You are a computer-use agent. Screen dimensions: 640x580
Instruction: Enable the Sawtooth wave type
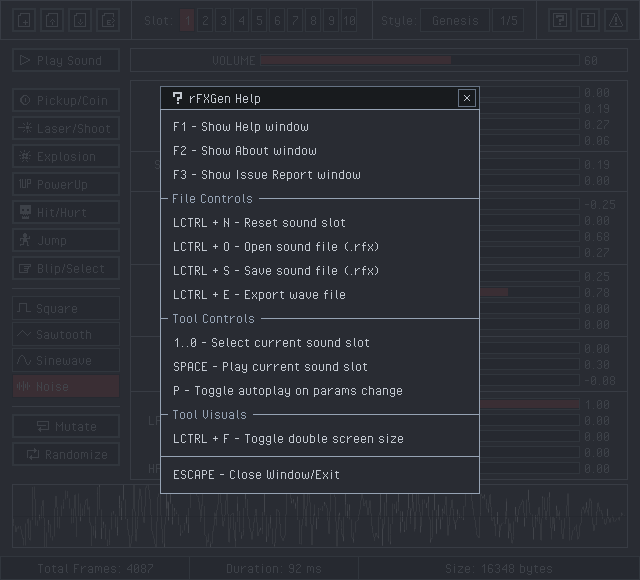coord(66,334)
